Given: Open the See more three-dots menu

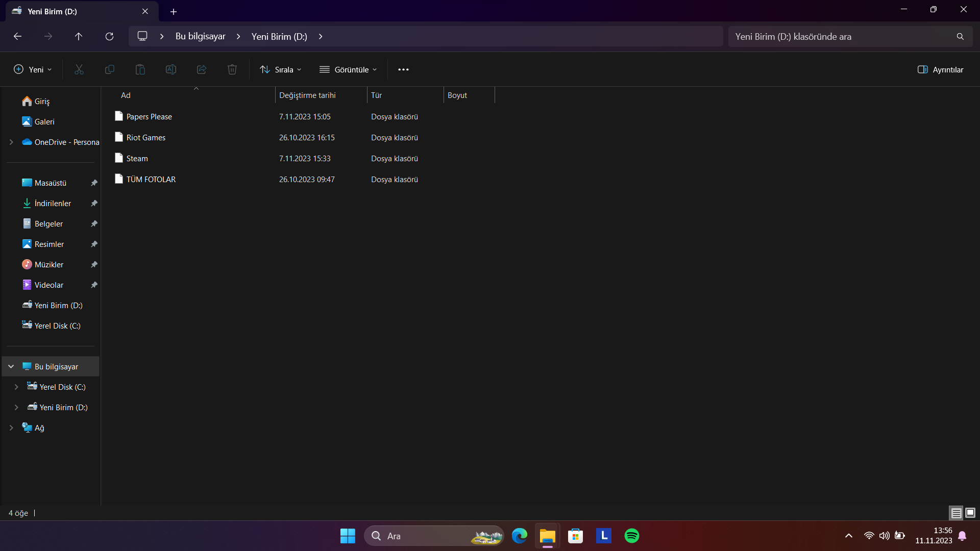Looking at the screenshot, I should coord(403,69).
